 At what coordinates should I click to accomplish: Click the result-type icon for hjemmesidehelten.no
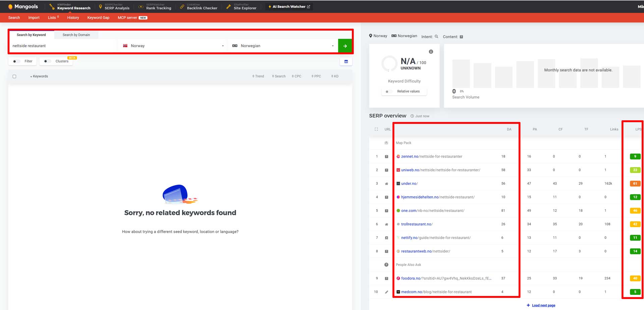pyautogui.click(x=386, y=197)
